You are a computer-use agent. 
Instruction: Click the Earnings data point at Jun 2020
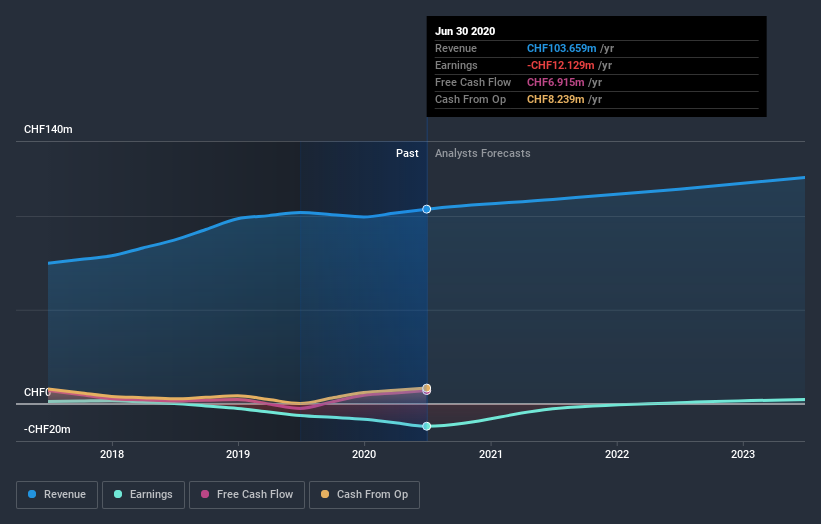tap(427, 426)
